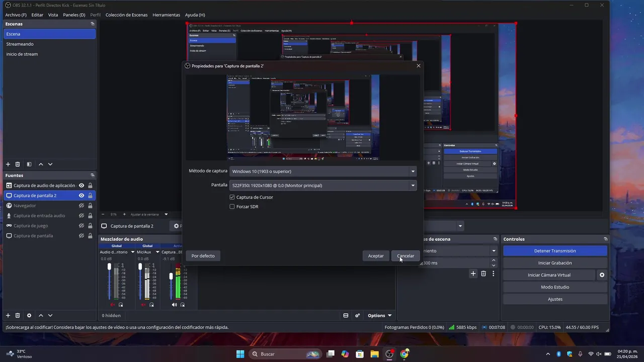The height and width of the screenshot is (362, 644).
Task: Delete the selected scene with trash icon
Action: point(18,164)
